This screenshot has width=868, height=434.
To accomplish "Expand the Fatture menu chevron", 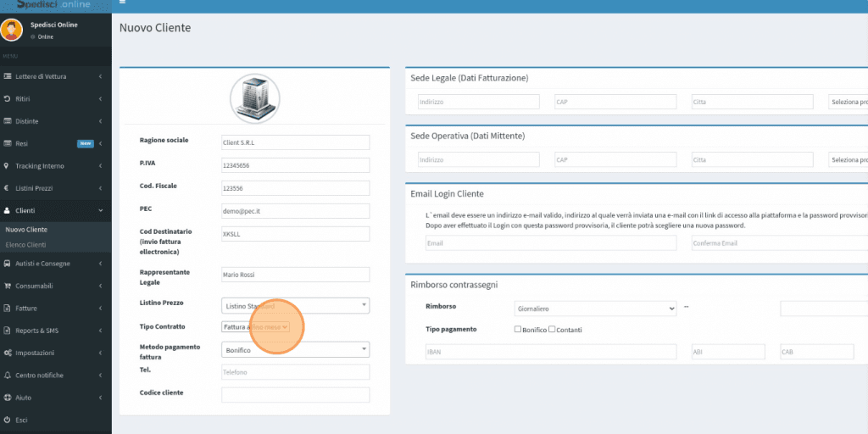I will click(100, 309).
